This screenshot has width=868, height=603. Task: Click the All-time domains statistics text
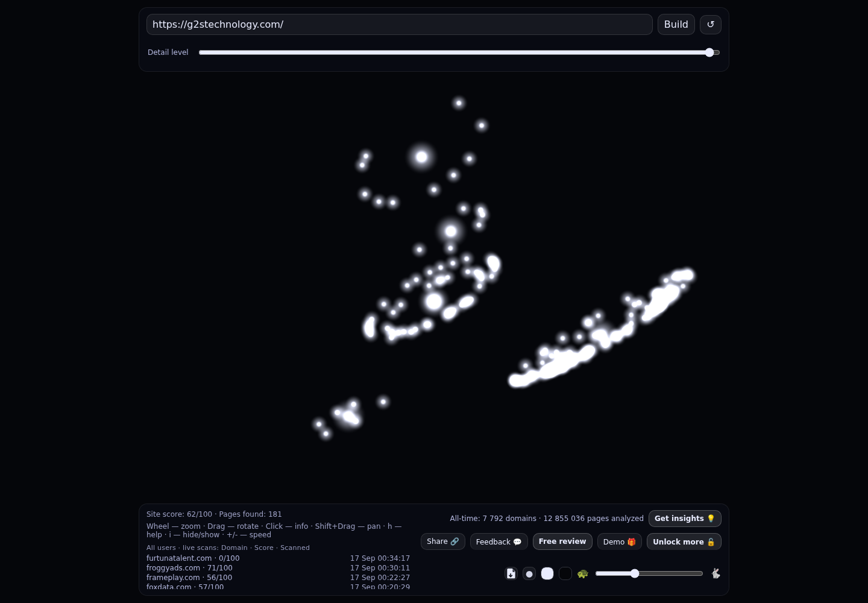pyautogui.click(x=547, y=519)
